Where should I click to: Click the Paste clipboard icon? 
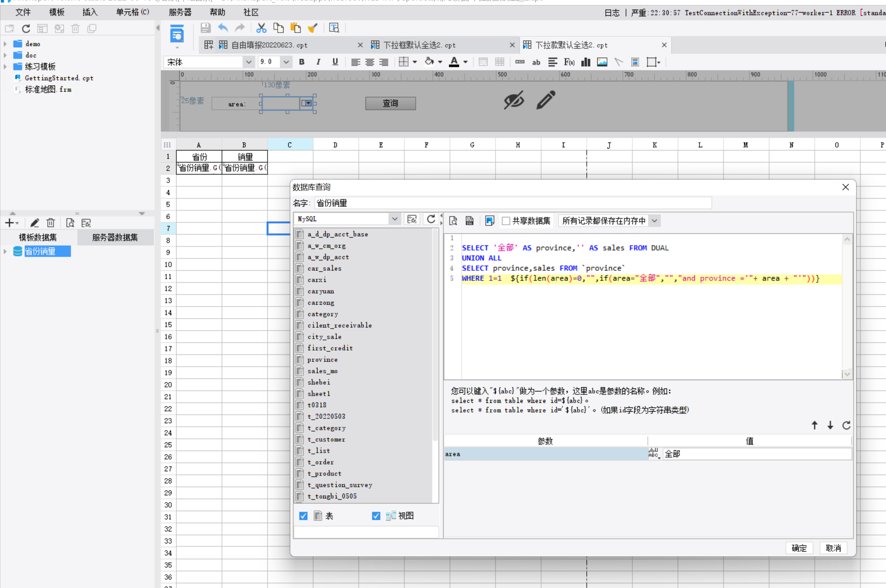pyautogui.click(x=295, y=28)
